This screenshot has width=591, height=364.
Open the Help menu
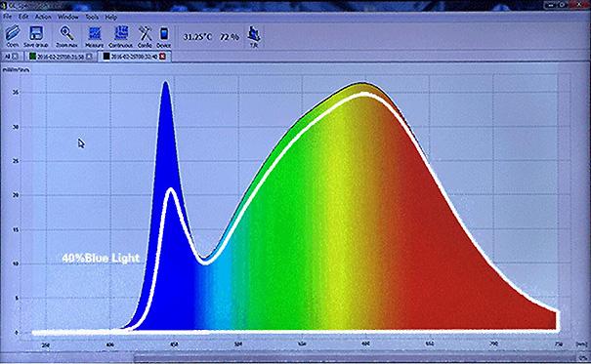tap(110, 17)
